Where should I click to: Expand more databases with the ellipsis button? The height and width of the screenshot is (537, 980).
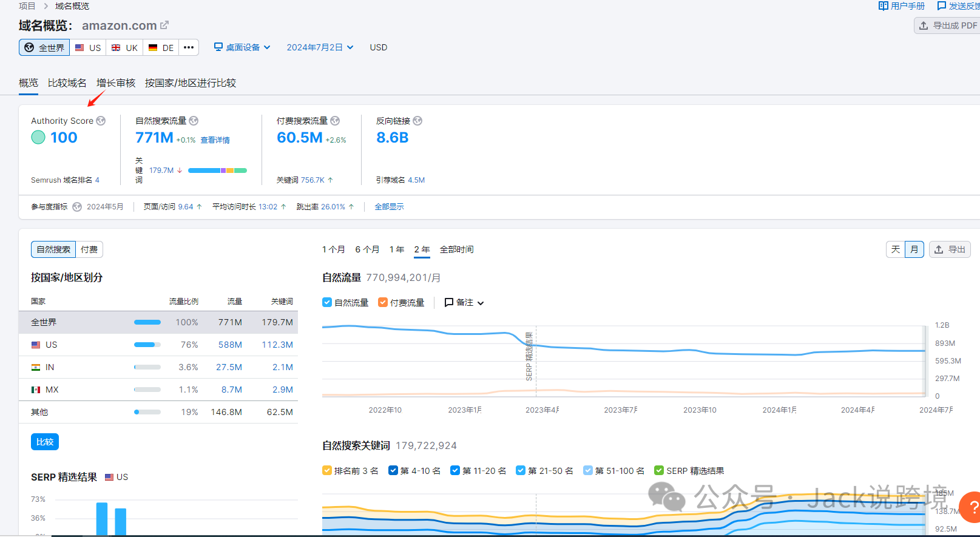[189, 47]
